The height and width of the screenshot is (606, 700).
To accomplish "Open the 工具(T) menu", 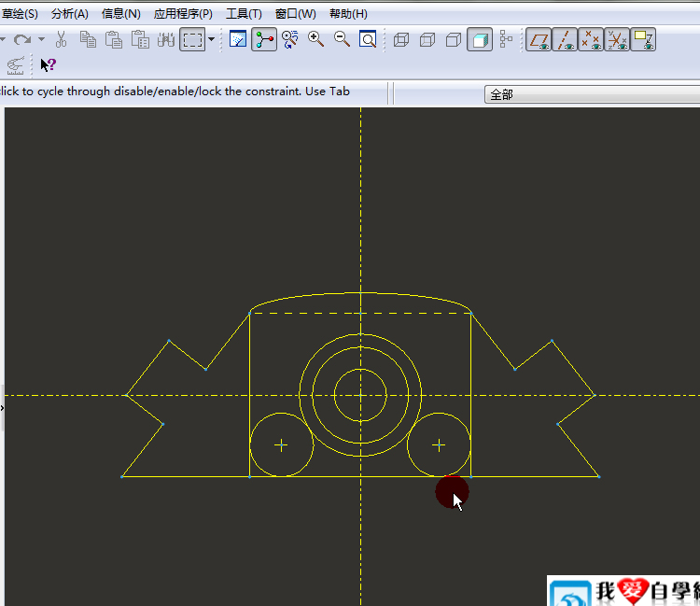I will pyautogui.click(x=244, y=14).
